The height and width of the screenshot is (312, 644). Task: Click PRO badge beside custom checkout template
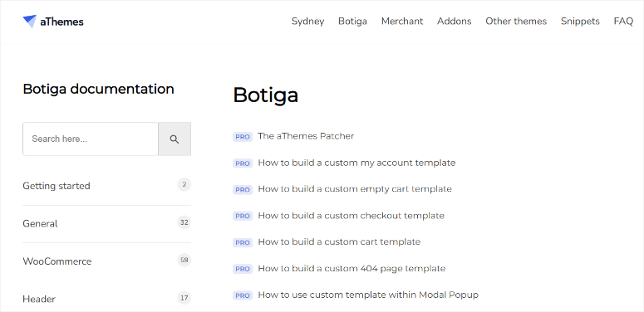(243, 216)
